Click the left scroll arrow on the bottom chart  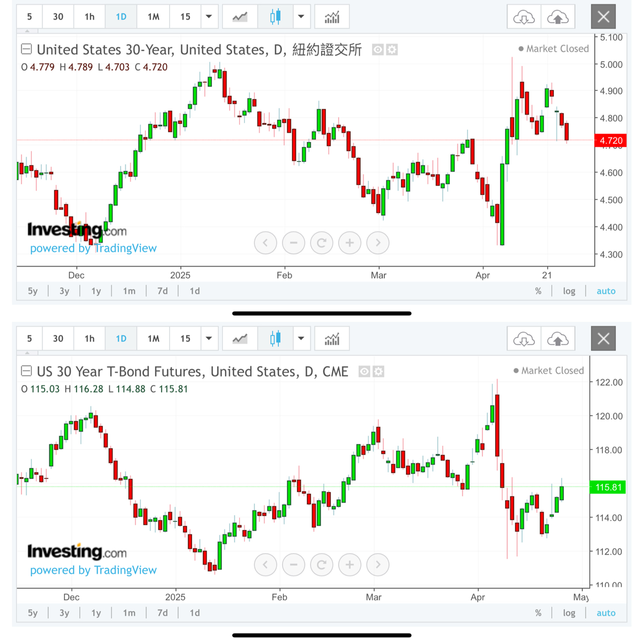(x=265, y=565)
